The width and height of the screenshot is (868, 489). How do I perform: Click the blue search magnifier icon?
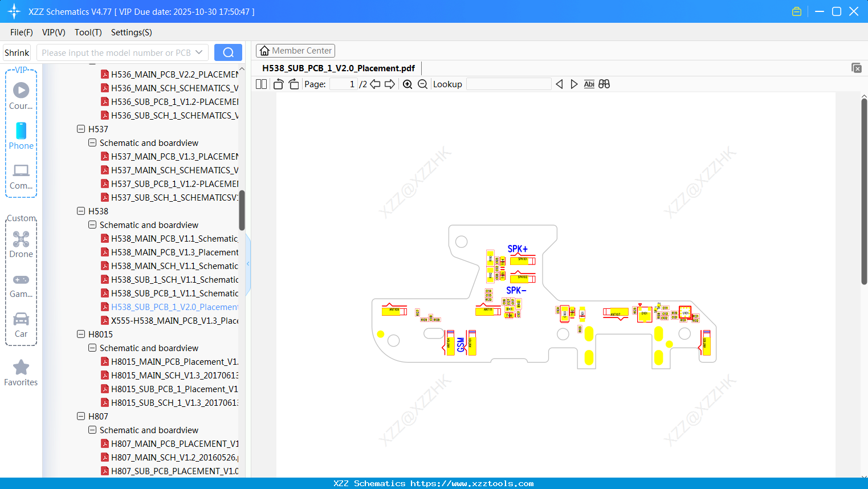pos(227,52)
